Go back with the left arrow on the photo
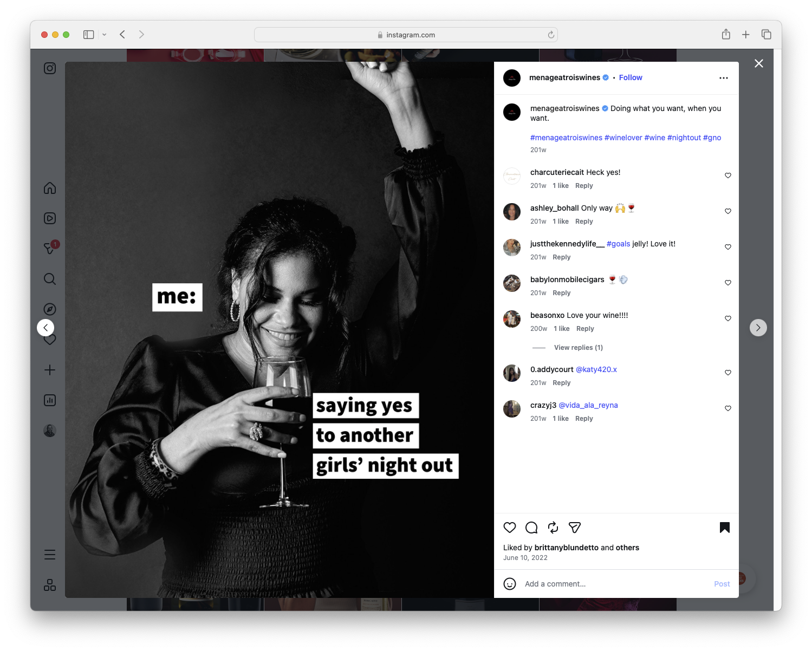 (46, 327)
